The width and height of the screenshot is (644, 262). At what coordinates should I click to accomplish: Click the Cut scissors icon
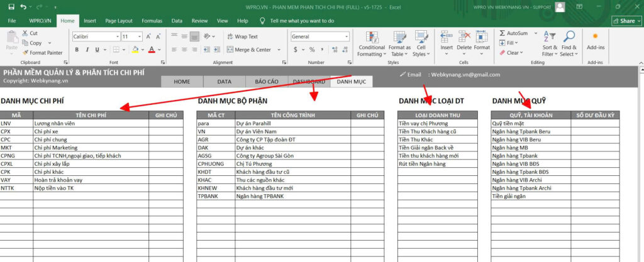(x=25, y=33)
